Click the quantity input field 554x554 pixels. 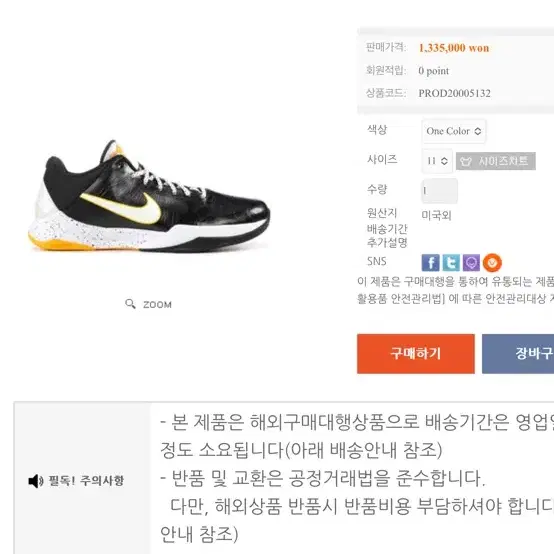[440, 191]
